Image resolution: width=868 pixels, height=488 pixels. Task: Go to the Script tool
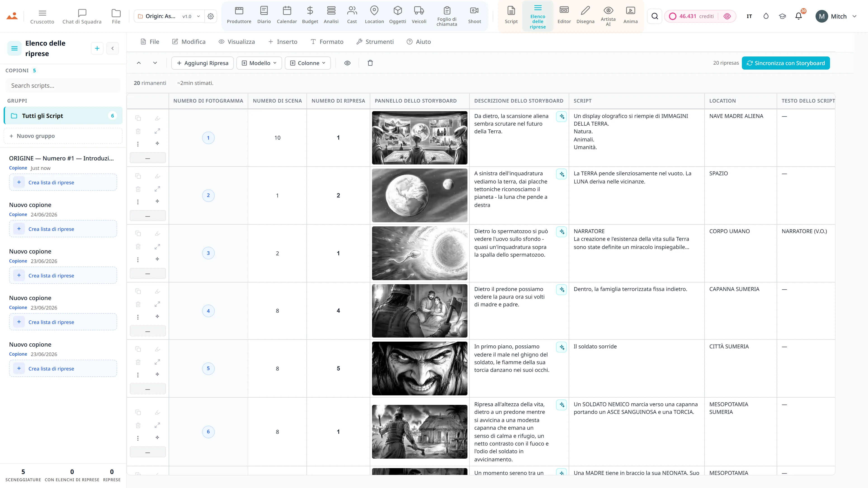pos(511,16)
